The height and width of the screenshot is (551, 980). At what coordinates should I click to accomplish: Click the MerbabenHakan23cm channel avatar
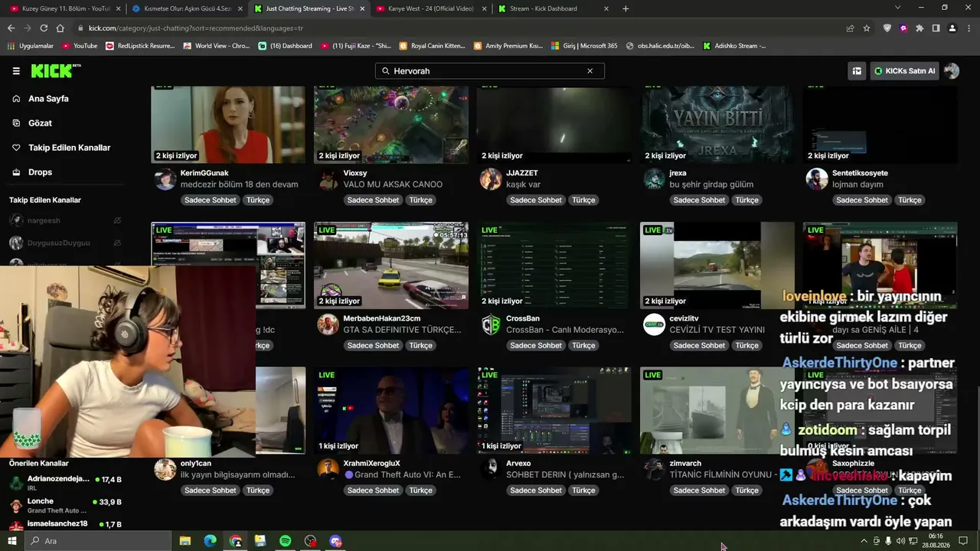tap(328, 324)
